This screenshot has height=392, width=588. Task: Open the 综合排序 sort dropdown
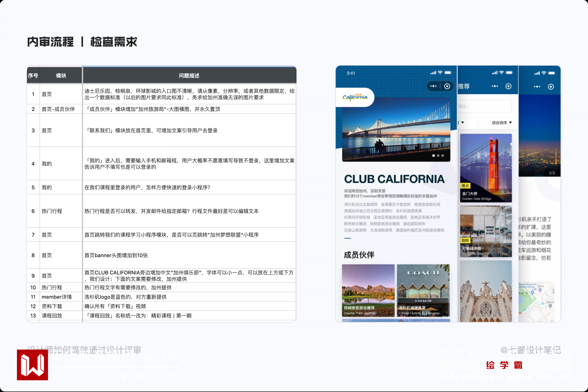coord(501,123)
